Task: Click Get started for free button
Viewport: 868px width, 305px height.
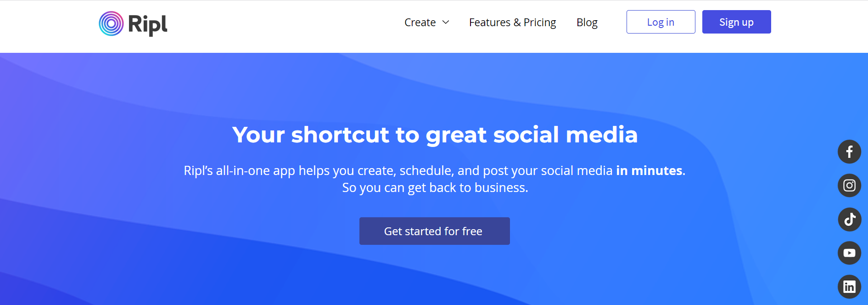Action: [434, 231]
